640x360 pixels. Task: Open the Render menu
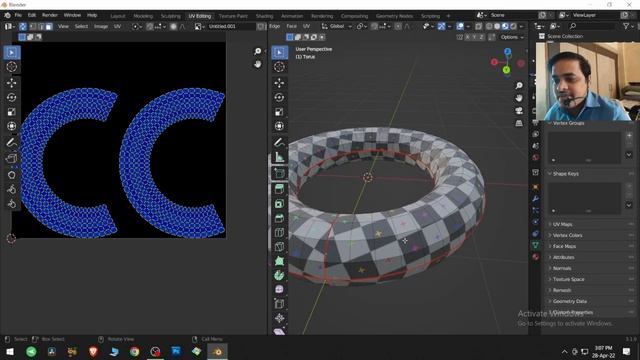[x=50, y=16]
